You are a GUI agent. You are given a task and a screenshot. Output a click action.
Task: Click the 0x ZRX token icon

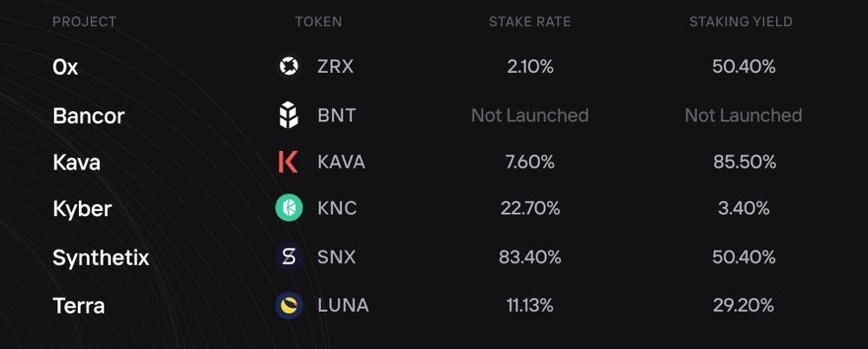(289, 67)
